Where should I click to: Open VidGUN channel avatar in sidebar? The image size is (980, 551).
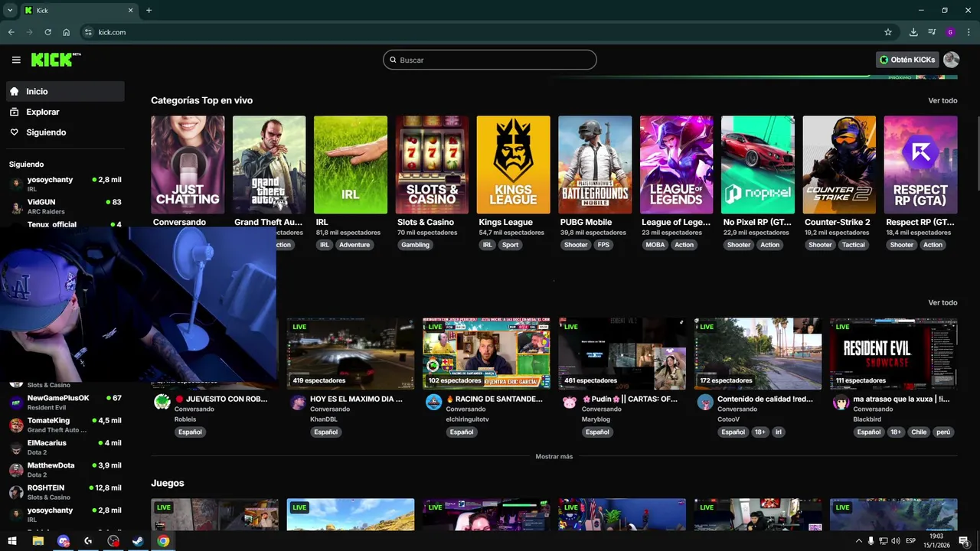tap(15, 207)
